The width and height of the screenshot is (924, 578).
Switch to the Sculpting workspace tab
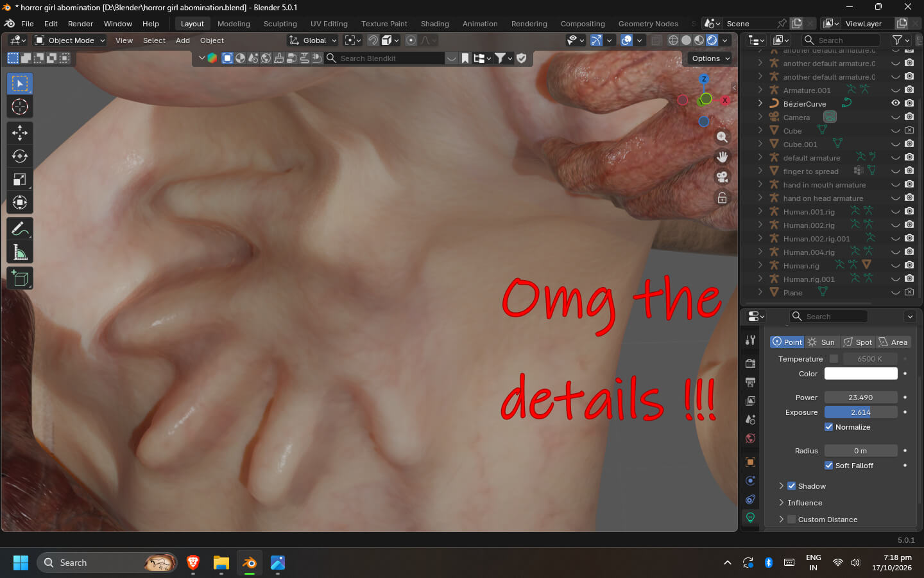click(280, 24)
